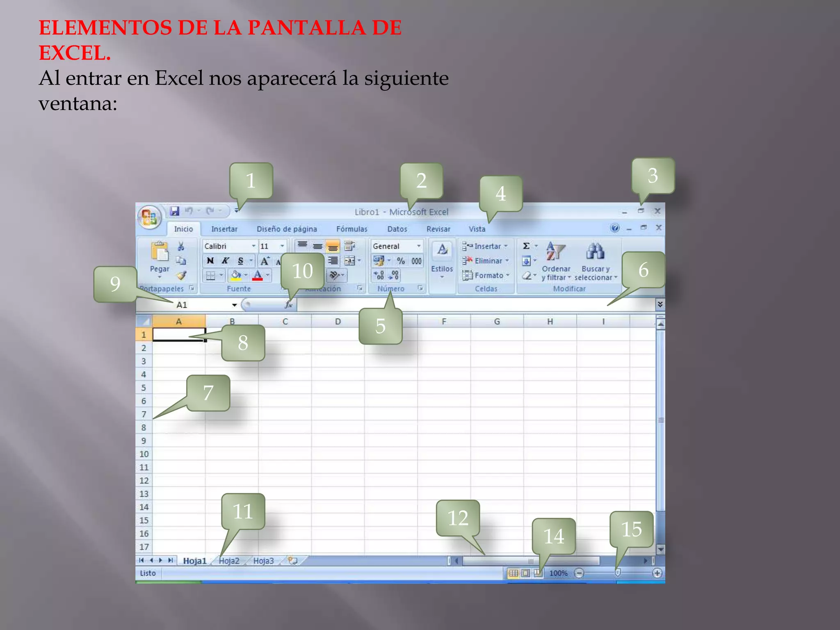Toggle italic with the K button
Image resolution: width=840 pixels, height=630 pixels.
click(225, 261)
